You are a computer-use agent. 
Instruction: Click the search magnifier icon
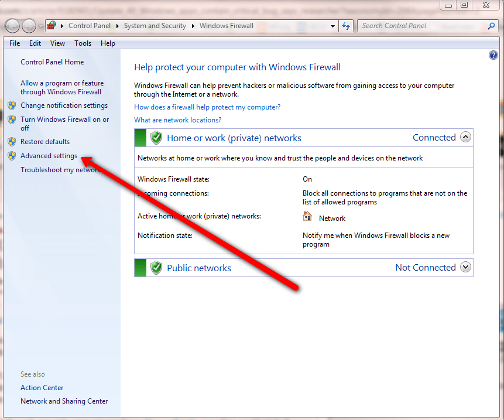(x=491, y=26)
